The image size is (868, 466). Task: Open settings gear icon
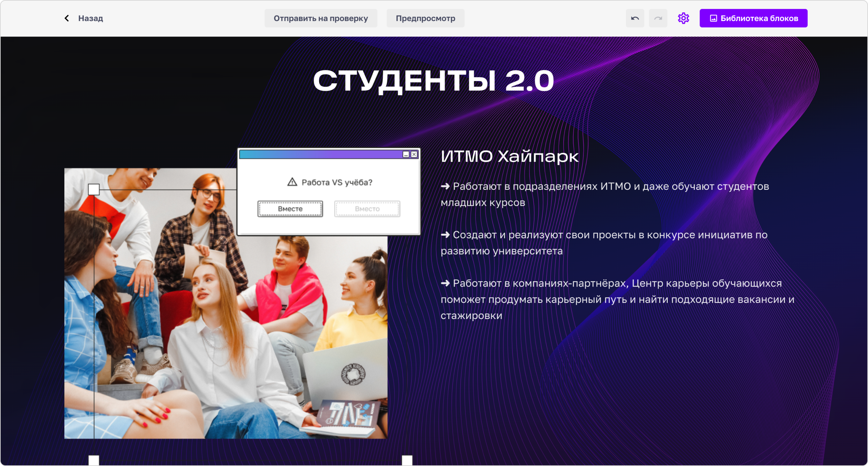tap(683, 18)
